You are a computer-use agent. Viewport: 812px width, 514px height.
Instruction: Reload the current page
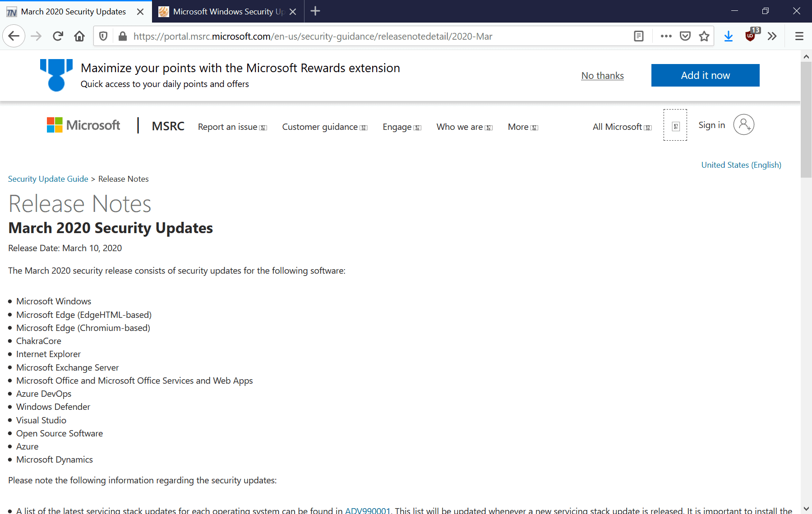point(58,36)
